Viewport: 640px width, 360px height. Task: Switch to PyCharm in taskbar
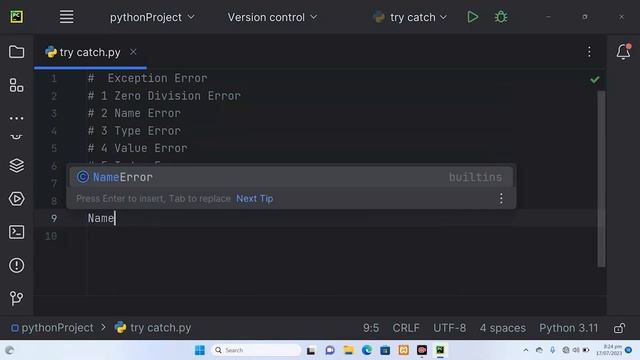[x=440, y=350]
